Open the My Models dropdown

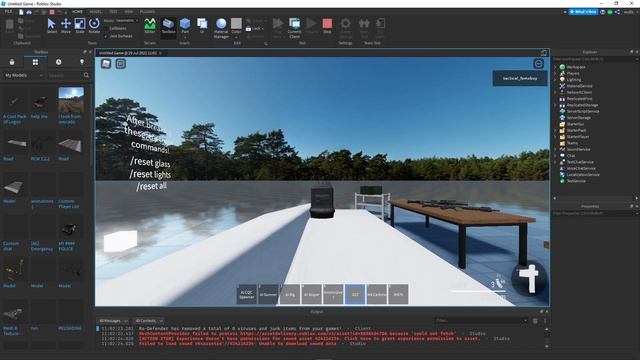(23, 76)
